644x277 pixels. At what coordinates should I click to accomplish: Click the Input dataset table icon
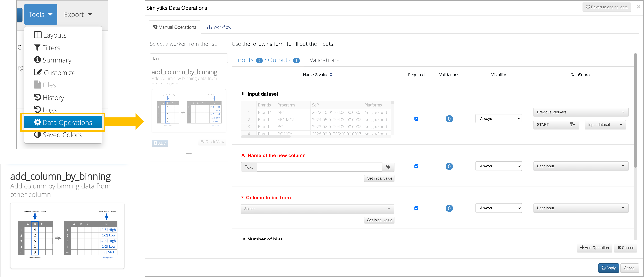click(x=243, y=94)
